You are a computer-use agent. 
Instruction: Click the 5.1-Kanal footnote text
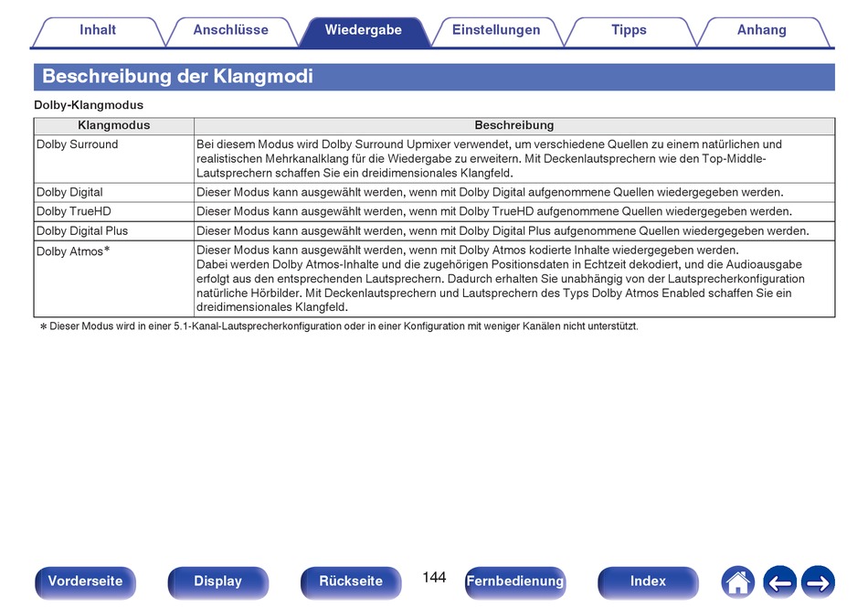click(339, 326)
